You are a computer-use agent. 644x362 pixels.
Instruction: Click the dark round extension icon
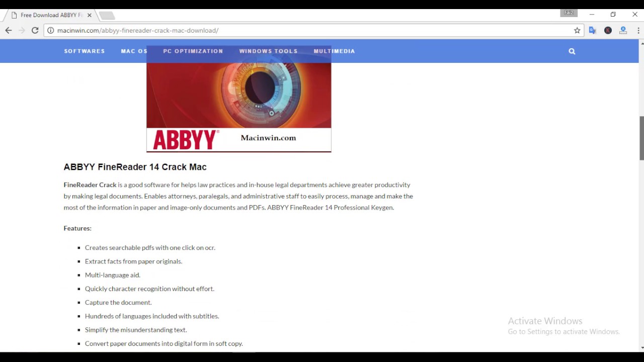coord(608,30)
